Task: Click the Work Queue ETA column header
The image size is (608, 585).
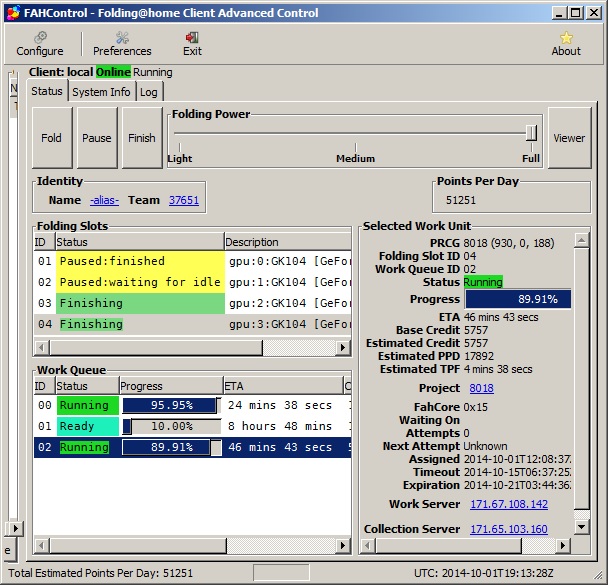Action: 283,386
